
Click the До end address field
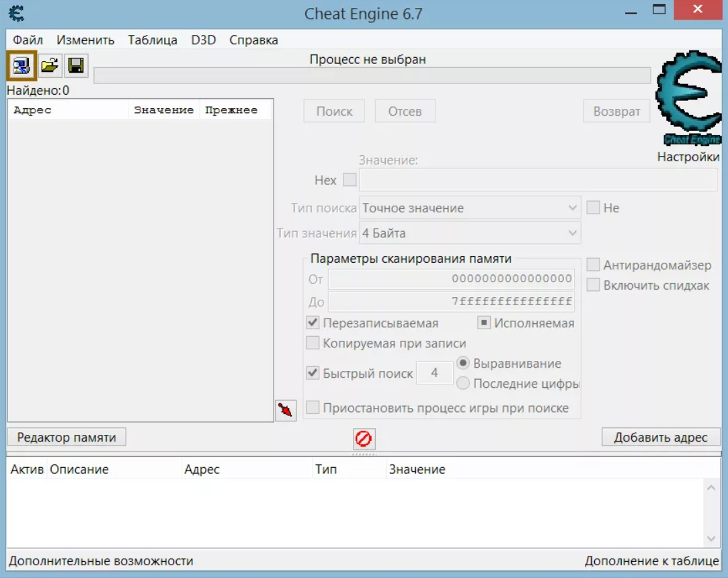(451, 301)
